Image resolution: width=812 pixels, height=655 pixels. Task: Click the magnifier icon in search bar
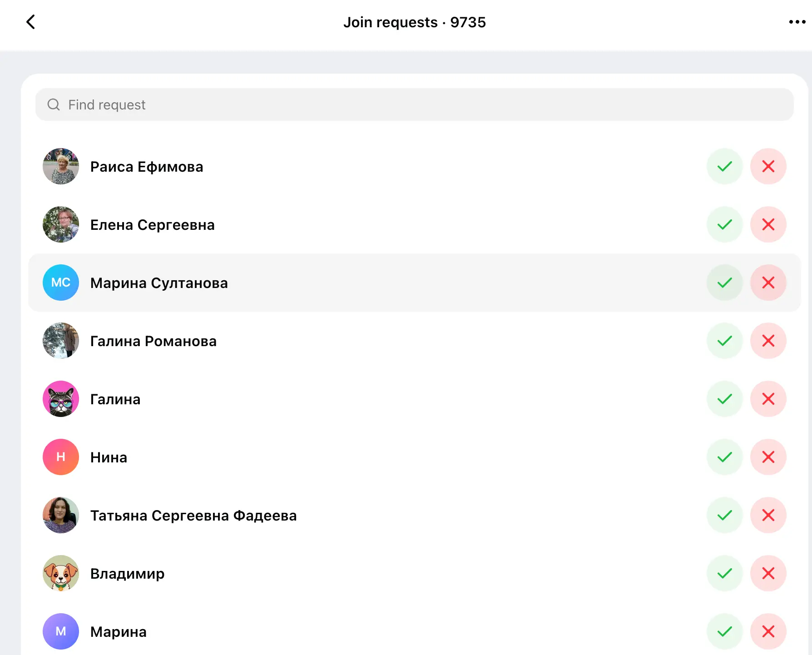tap(54, 104)
